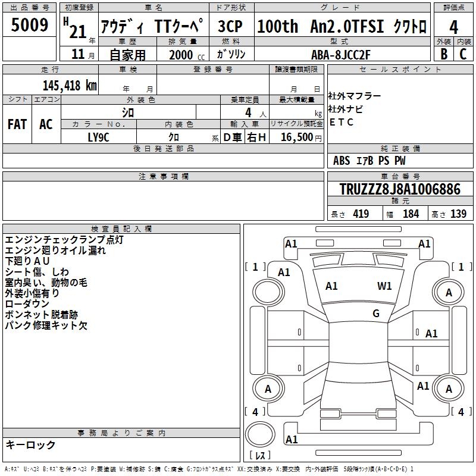Select the shift type FAT

click(x=17, y=124)
